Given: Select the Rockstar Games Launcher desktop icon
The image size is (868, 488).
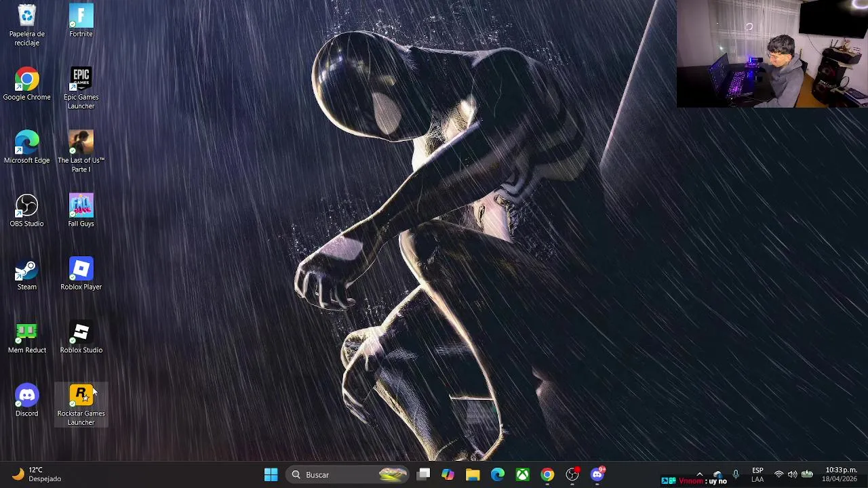Looking at the screenshot, I should tap(81, 405).
